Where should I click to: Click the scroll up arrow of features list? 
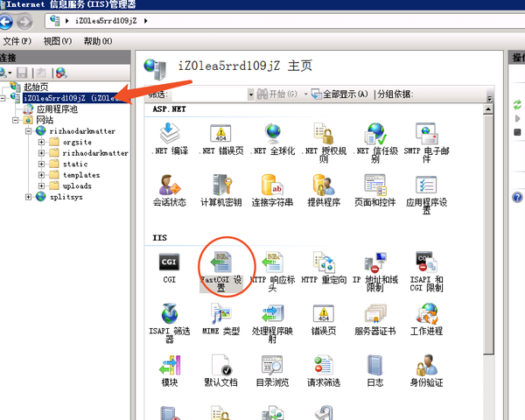488,109
